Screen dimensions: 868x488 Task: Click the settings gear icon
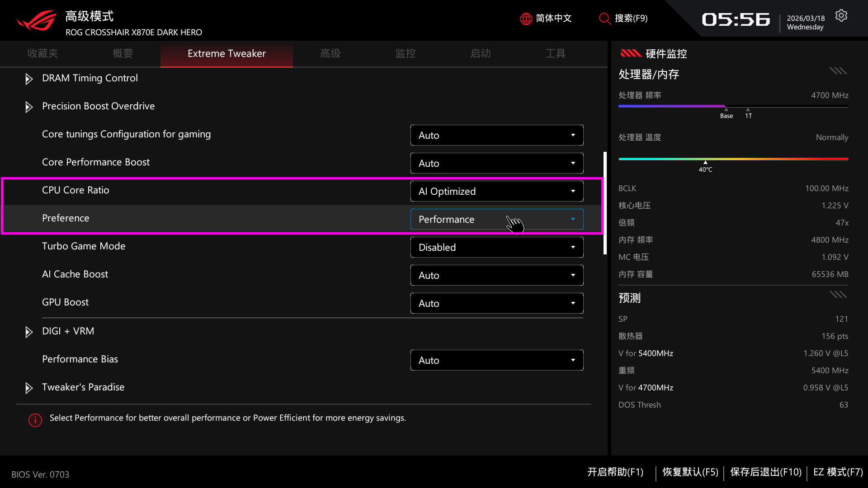(841, 16)
